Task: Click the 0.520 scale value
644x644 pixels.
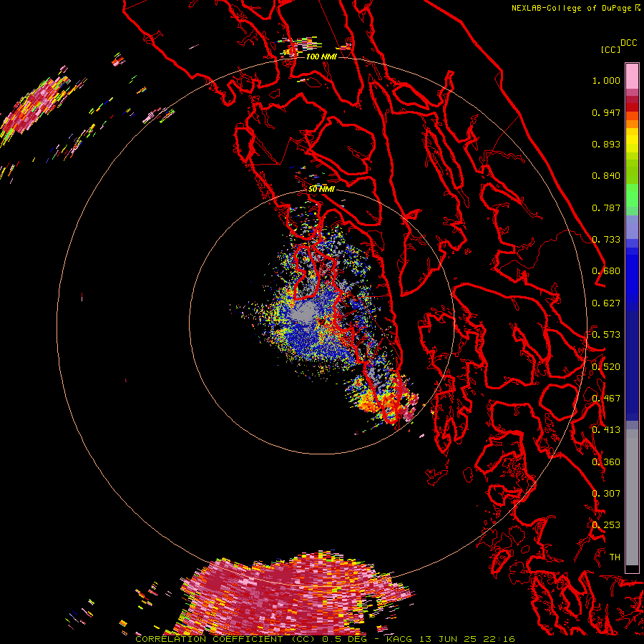Action: pyautogui.click(x=606, y=367)
